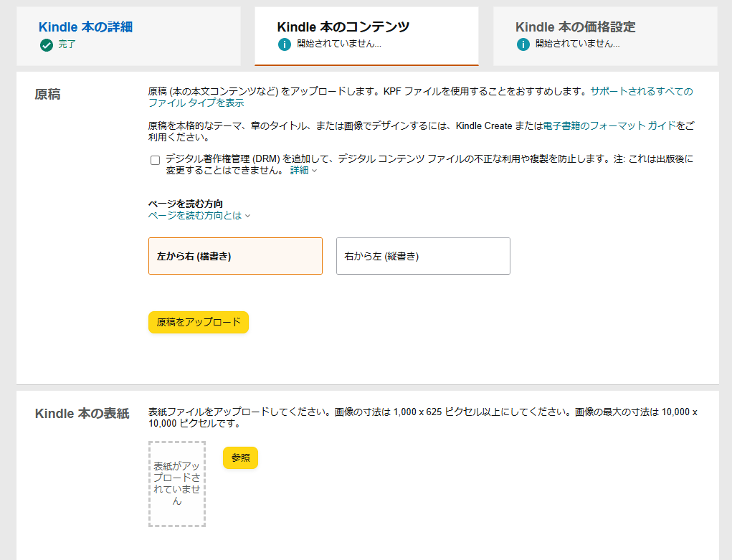
Task: Click the chevron arrow after ページを読む方向とは
Action: point(247,216)
